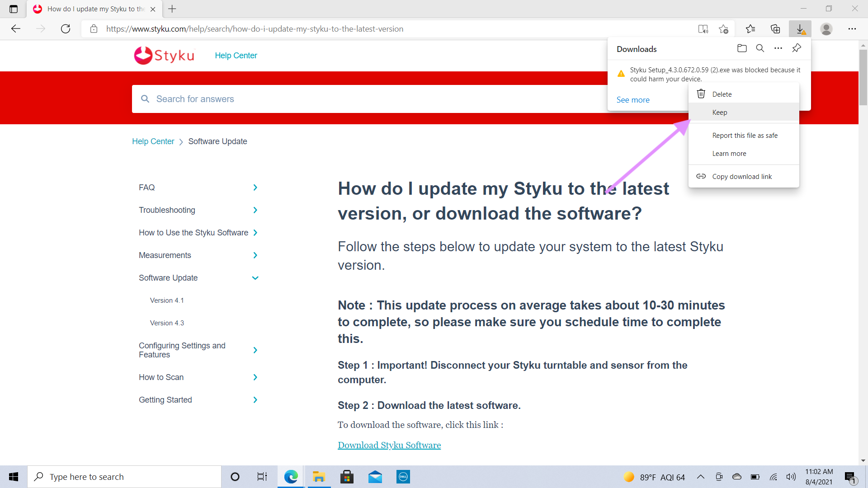
Task: Open weather widget showing 89°F
Action: (x=654, y=477)
